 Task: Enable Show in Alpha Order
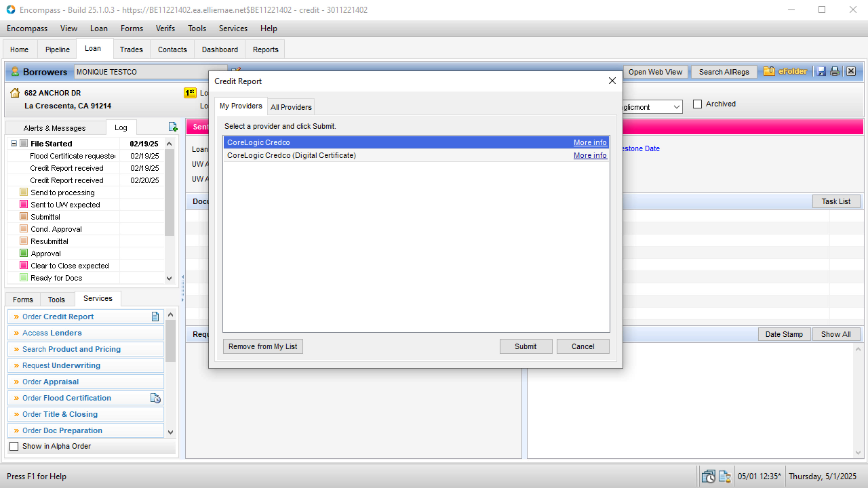(x=14, y=447)
